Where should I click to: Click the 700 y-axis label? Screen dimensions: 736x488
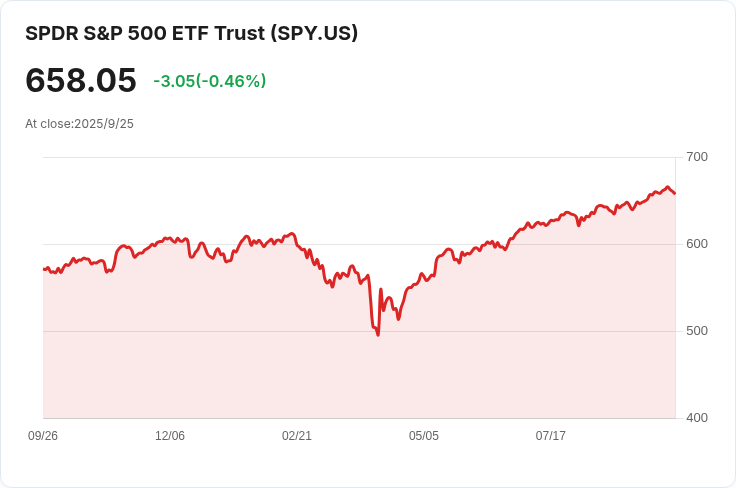pyautogui.click(x=697, y=157)
